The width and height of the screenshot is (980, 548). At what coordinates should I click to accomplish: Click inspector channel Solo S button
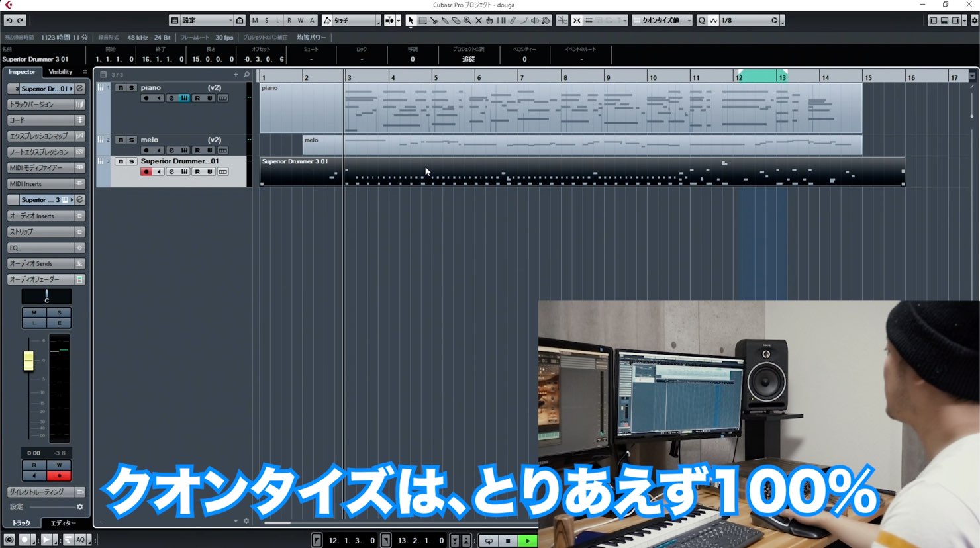[59, 312]
